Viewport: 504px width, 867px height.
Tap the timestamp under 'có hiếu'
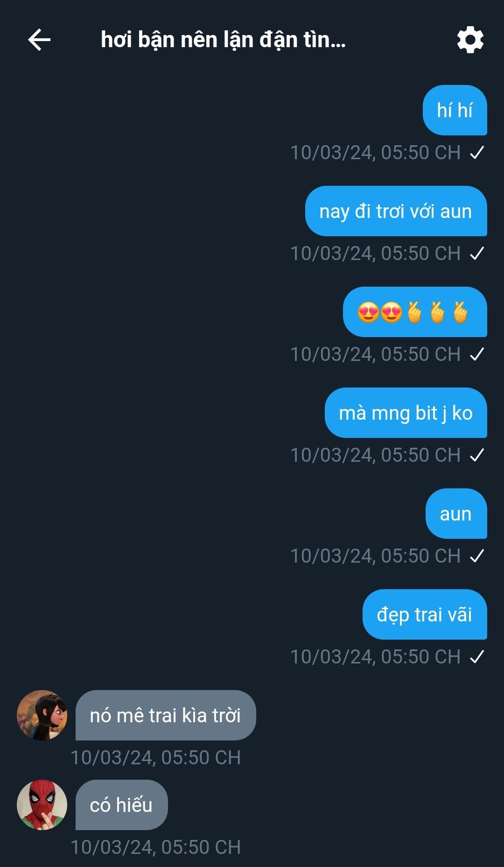point(156,847)
